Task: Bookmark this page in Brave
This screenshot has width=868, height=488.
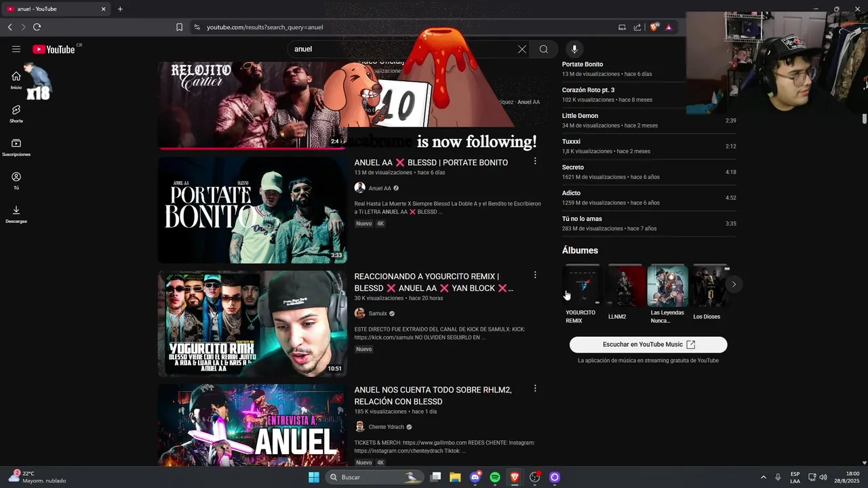Action: pyautogui.click(x=179, y=27)
